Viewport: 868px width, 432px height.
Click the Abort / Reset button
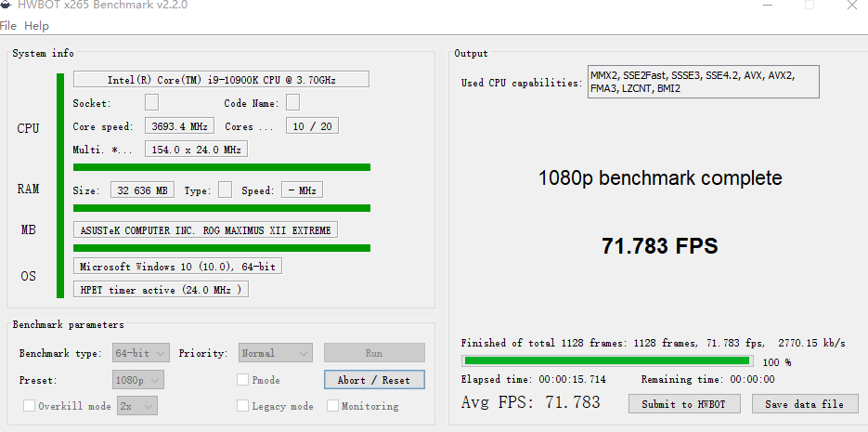tap(374, 380)
